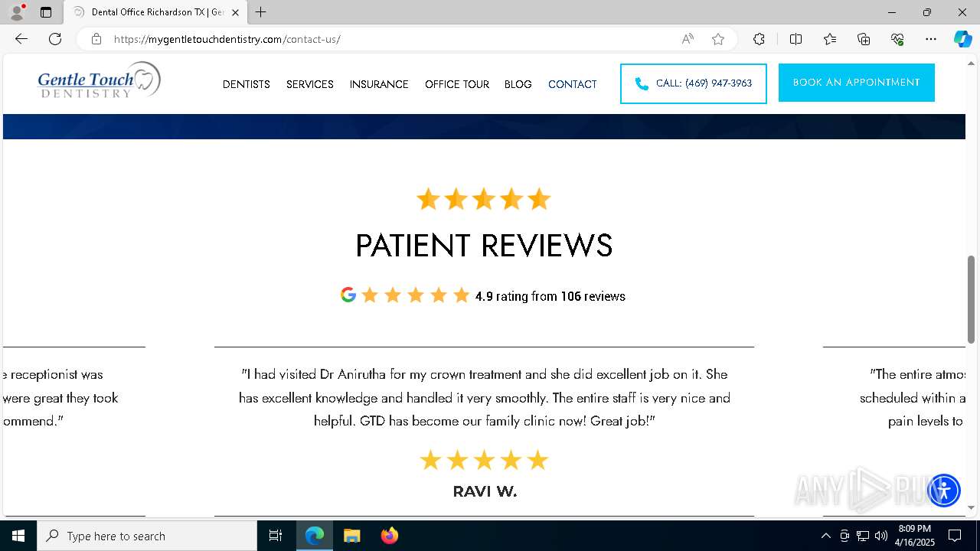Open browser Settings and more menu

pyautogui.click(x=931, y=39)
